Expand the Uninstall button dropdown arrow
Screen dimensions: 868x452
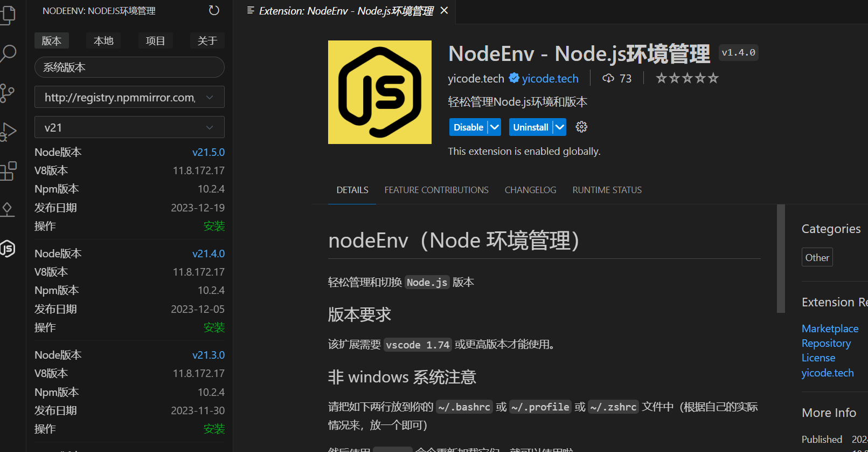[x=560, y=127]
